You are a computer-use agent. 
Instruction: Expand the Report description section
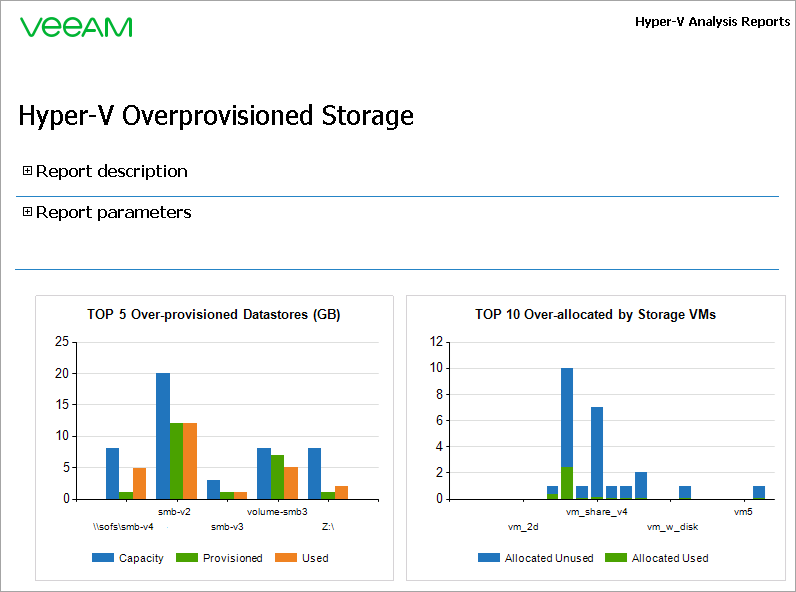pos(27,171)
